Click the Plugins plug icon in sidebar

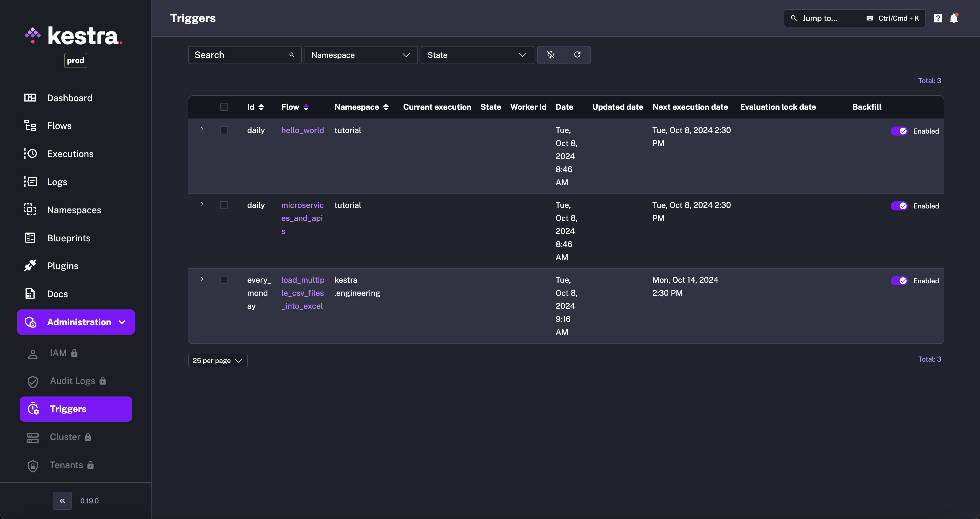pyautogui.click(x=30, y=265)
